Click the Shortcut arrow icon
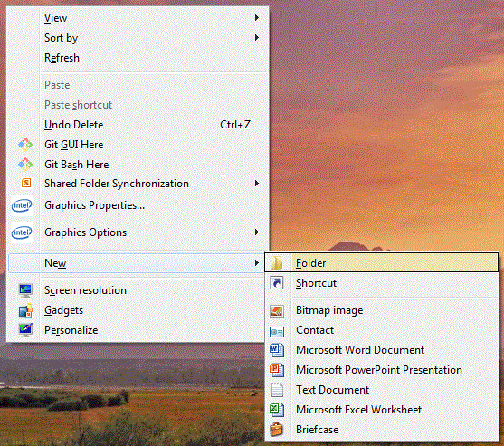 (276, 283)
